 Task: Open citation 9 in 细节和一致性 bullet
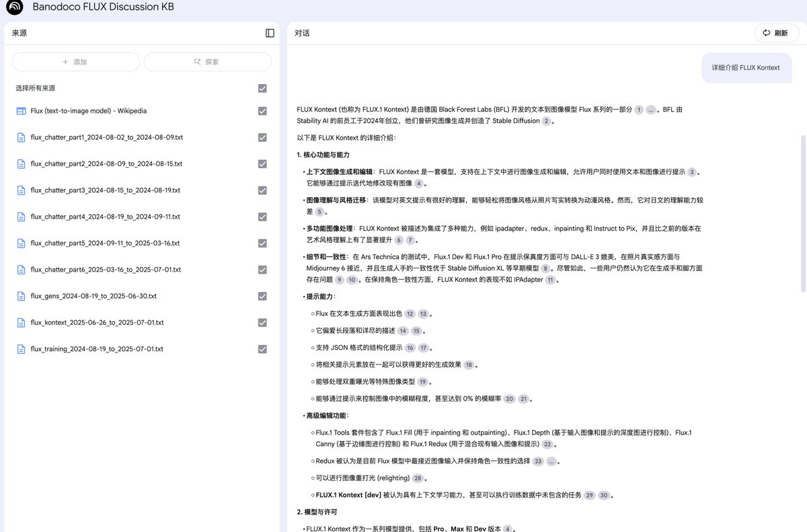pos(340,280)
